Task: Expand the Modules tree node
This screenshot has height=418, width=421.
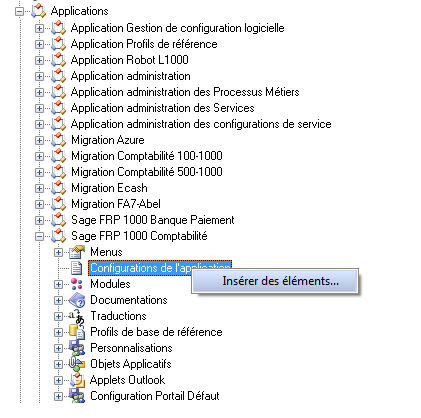Action: pyautogui.click(x=58, y=284)
